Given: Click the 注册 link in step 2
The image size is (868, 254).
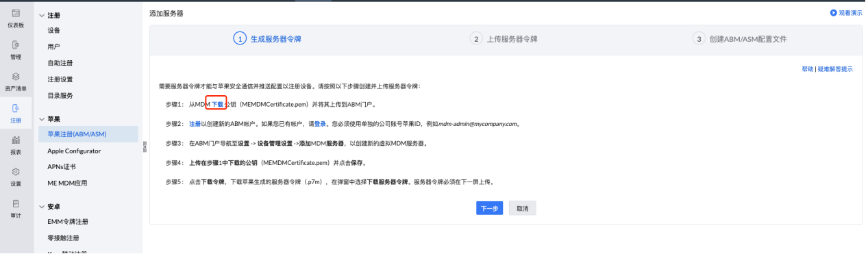Looking at the screenshot, I should (x=195, y=124).
